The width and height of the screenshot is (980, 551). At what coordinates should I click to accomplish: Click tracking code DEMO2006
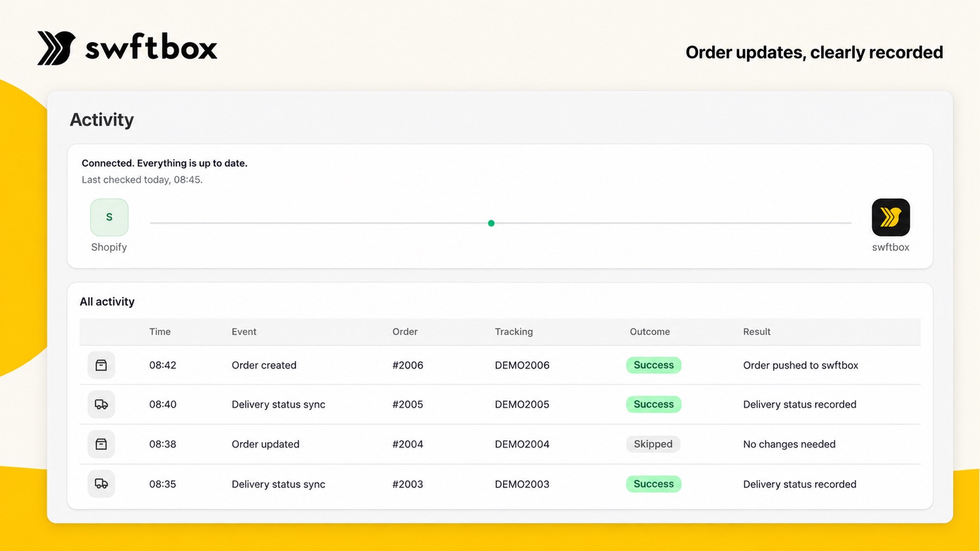click(522, 365)
